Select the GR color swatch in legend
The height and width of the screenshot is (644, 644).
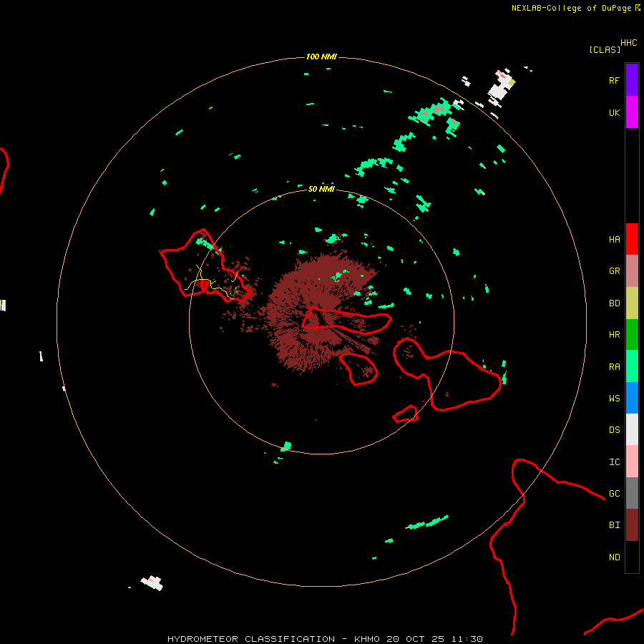[x=632, y=271]
